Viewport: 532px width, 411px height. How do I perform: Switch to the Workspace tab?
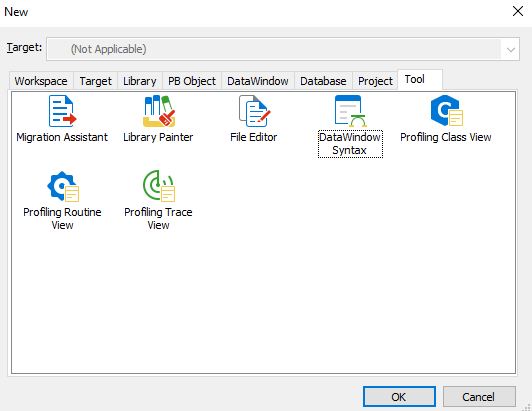(41, 81)
